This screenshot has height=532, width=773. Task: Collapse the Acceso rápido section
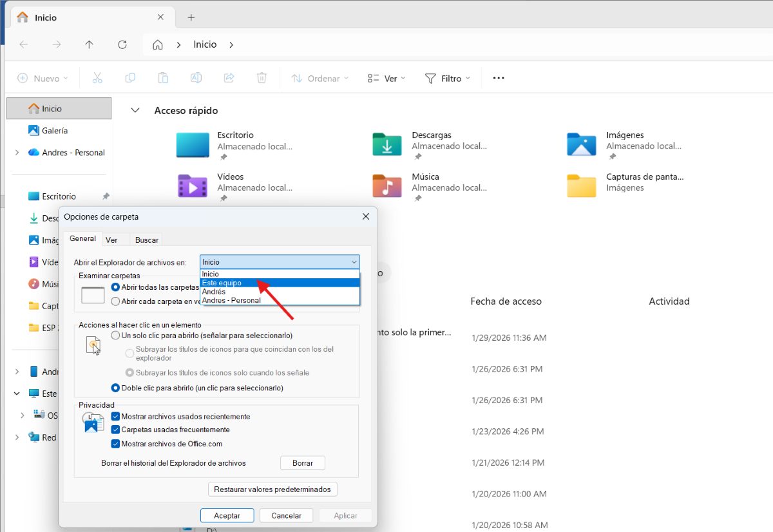click(135, 111)
